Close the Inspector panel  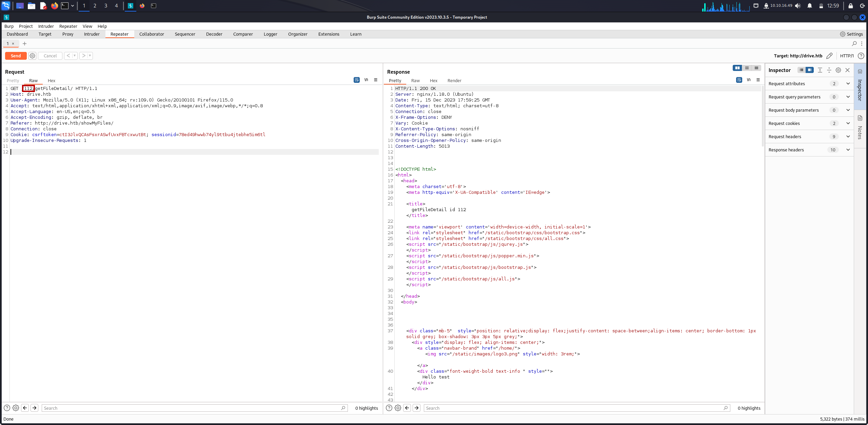click(847, 70)
